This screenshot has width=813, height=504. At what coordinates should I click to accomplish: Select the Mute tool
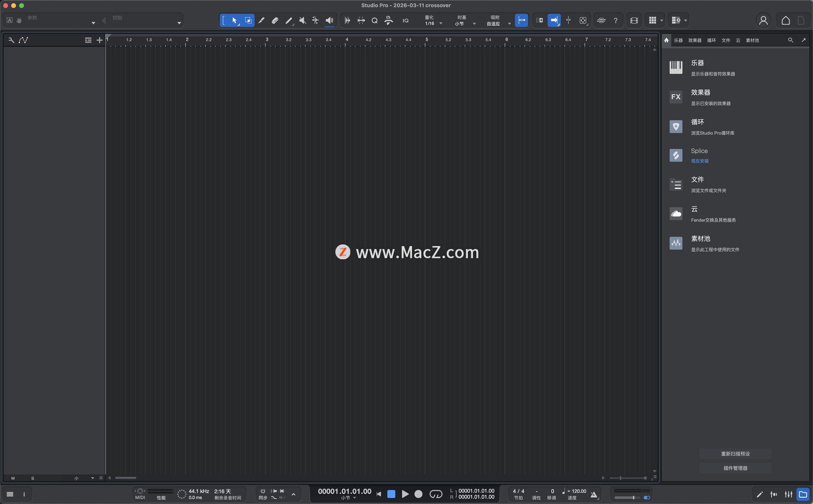pyautogui.click(x=302, y=20)
